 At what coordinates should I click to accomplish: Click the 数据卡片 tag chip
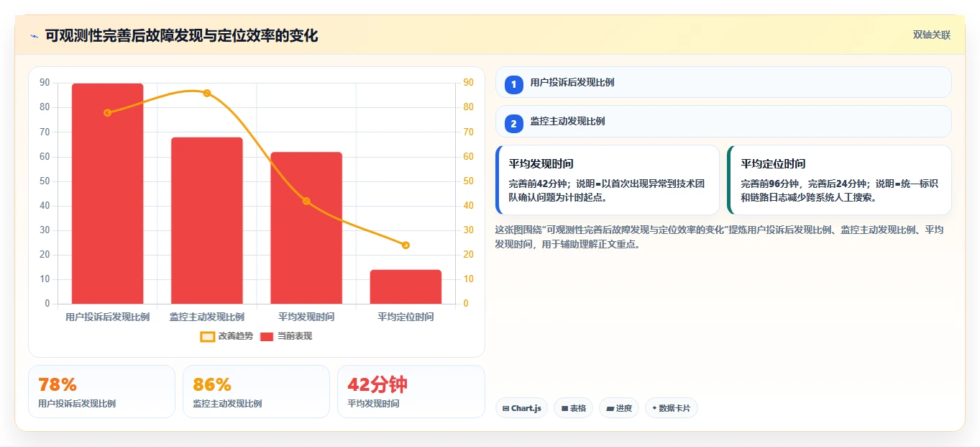coord(672,408)
